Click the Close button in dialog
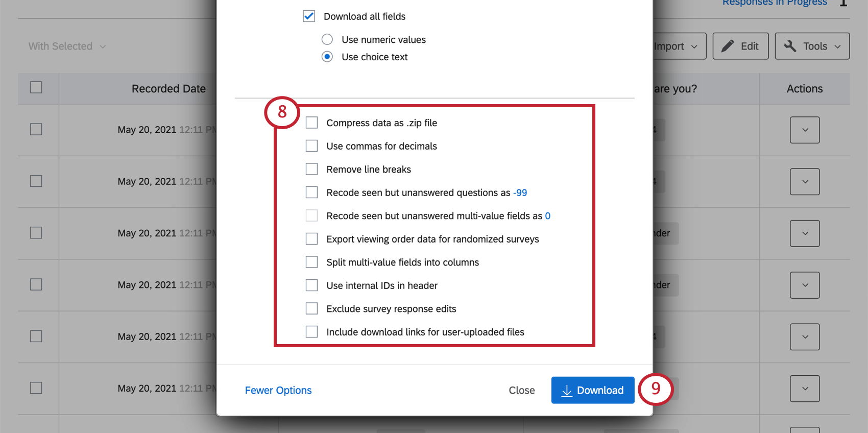 [x=522, y=390]
